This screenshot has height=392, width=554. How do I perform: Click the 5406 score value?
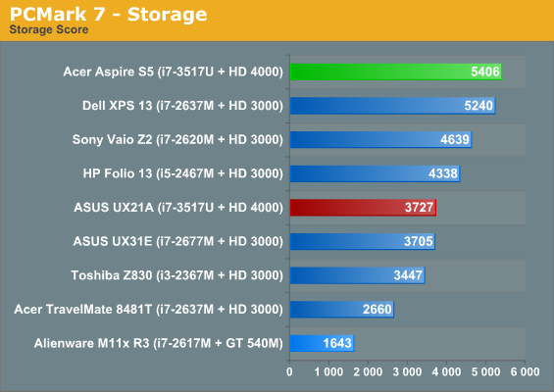tap(485, 72)
